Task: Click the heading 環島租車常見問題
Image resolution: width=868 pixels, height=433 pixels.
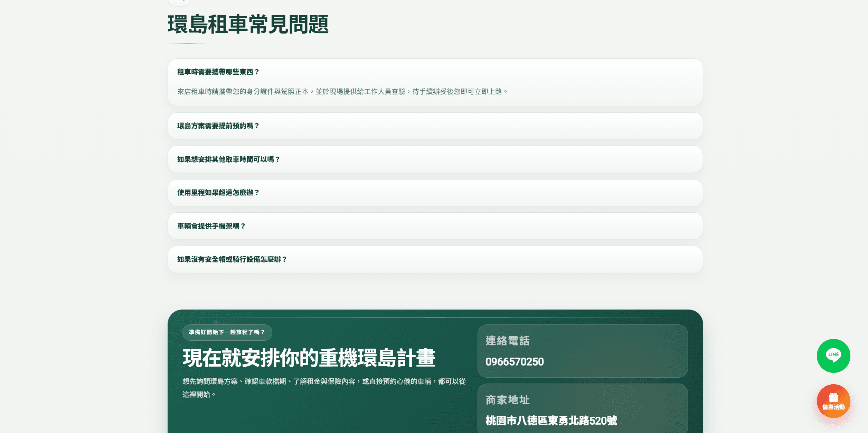Action: 248,25
